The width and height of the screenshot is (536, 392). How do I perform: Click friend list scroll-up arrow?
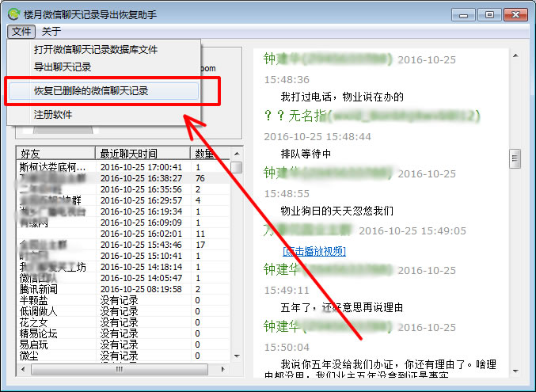237,154
